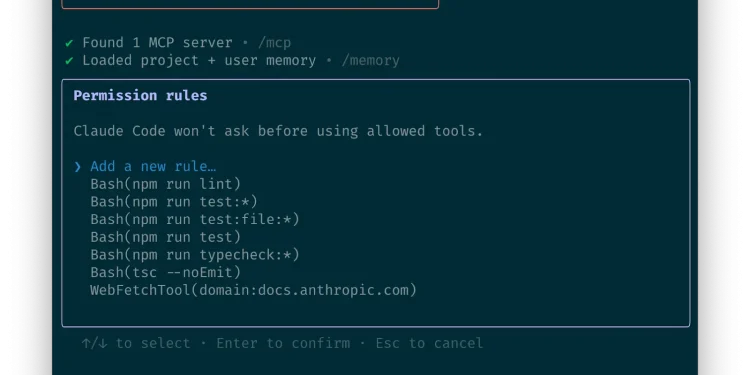This screenshot has height=375, width=750.
Task: Click the green checkmark beside Loaded project
Action: click(x=69, y=61)
